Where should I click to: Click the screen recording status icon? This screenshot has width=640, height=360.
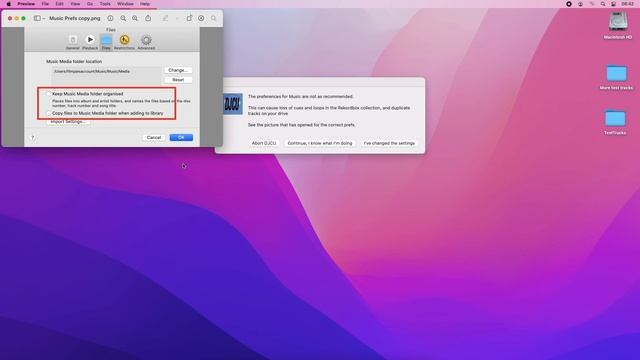[x=569, y=4]
